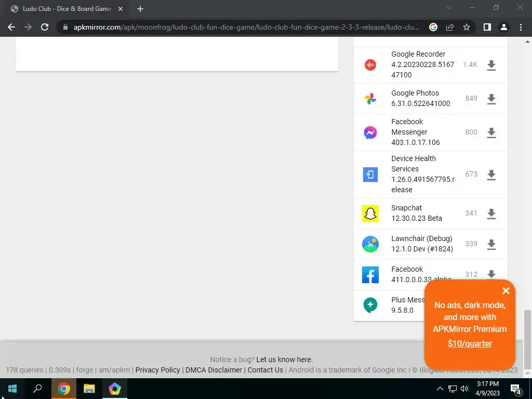This screenshot has height=399, width=532.
Task: Open the tab search dropdown chevron
Action: coord(448,7)
